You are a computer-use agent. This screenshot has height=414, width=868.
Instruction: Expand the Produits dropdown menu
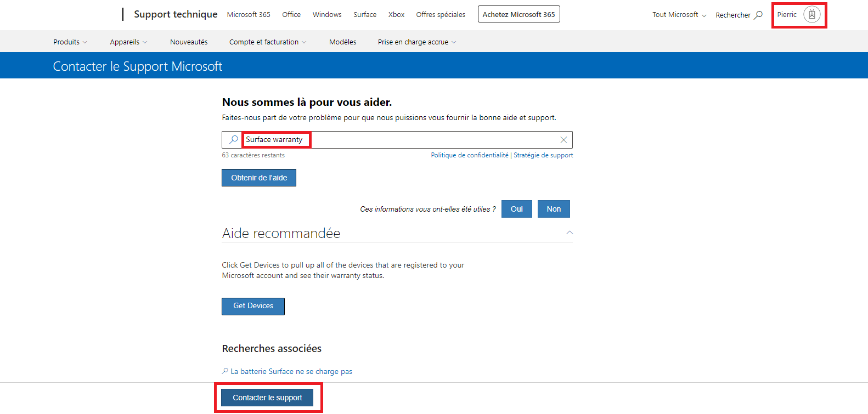click(x=70, y=42)
